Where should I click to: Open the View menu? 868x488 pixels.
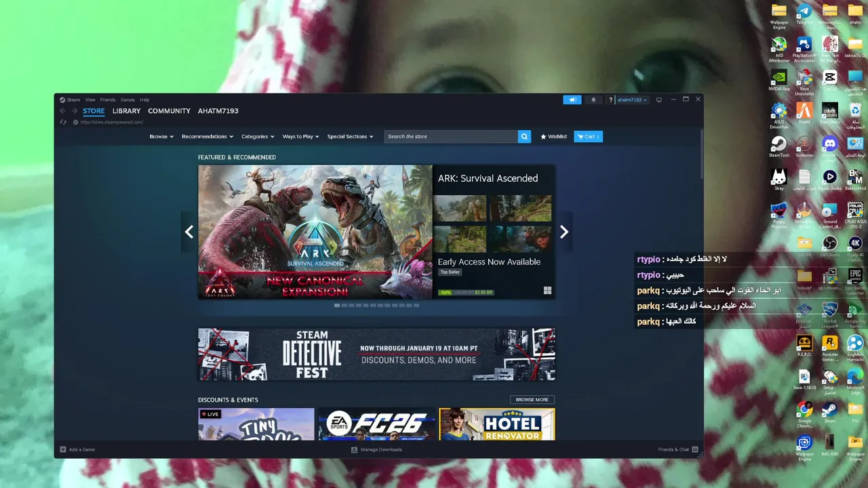tap(90, 100)
